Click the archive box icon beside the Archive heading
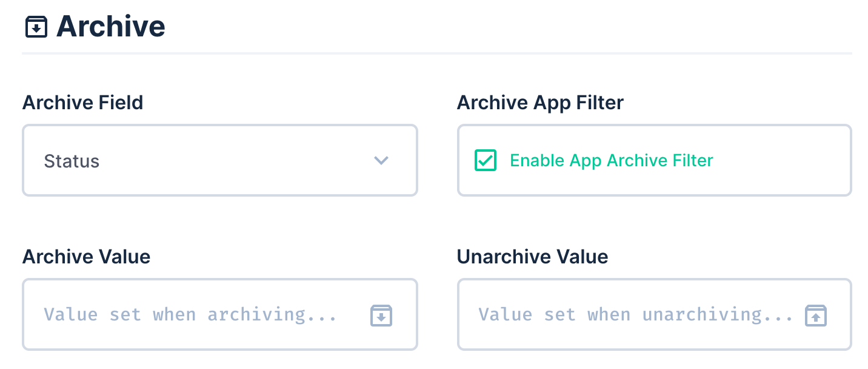868x369 pixels. pyautogui.click(x=36, y=26)
